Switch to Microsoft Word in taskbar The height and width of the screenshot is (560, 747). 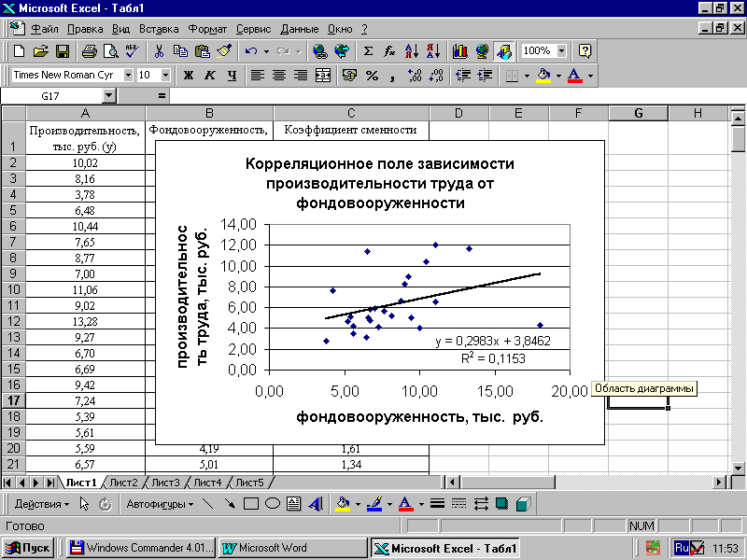[x=292, y=548]
